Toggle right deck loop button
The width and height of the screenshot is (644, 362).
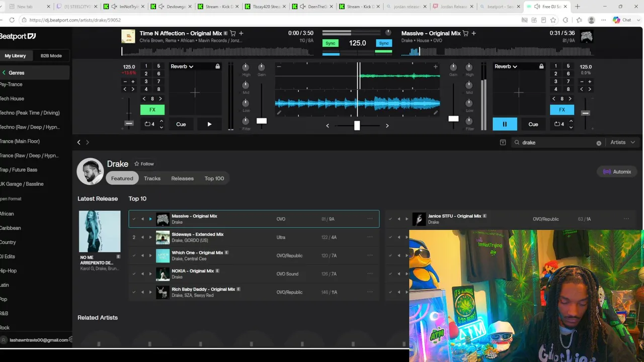click(559, 124)
